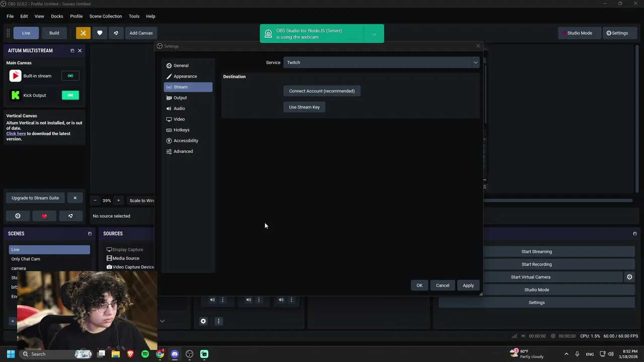This screenshot has width=644, height=362.
Task: Open Discord from the taskbar
Action: point(175,354)
